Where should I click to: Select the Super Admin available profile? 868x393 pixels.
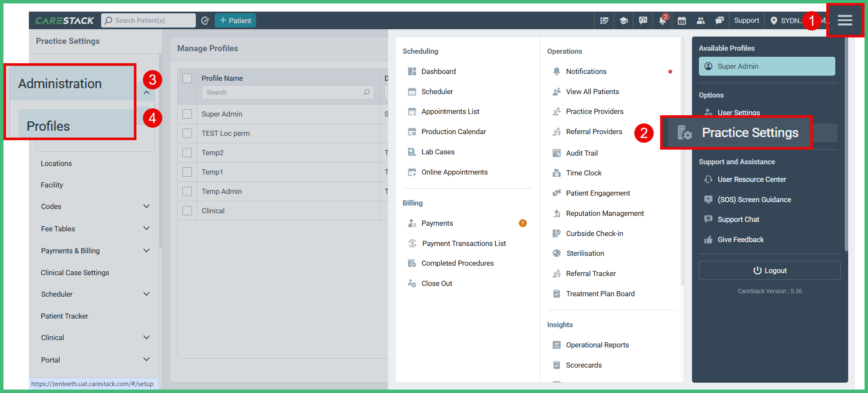(767, 66)
